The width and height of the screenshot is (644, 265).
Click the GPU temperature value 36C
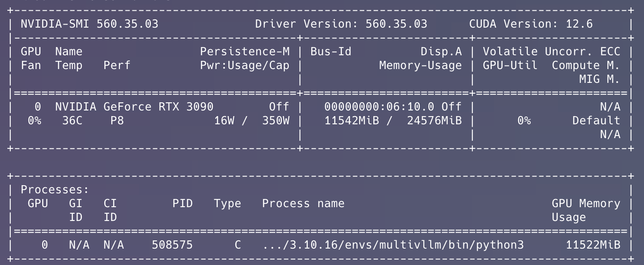pos(72,120)
